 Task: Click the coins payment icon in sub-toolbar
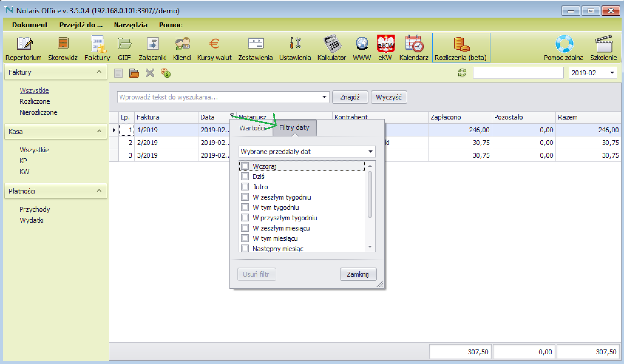pyautogui.click(x=165, y=73)
